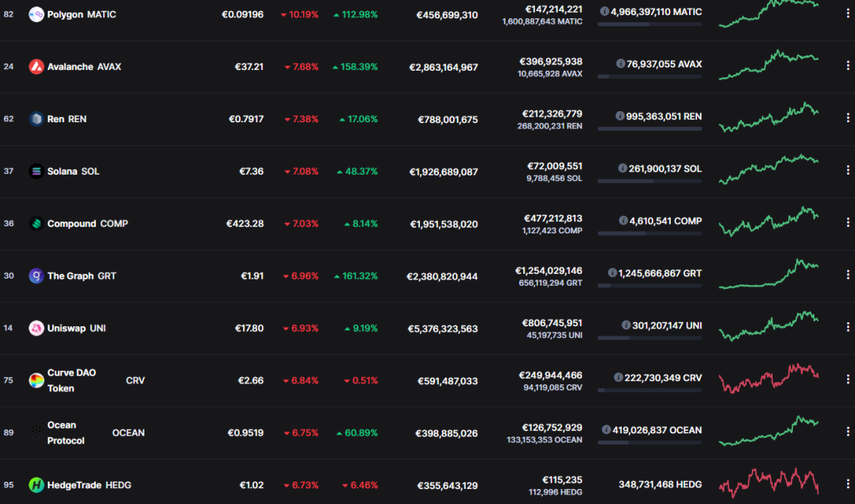Open the Avalanche 7-day price chart
855x504 pixels.
tap(768, 65)
